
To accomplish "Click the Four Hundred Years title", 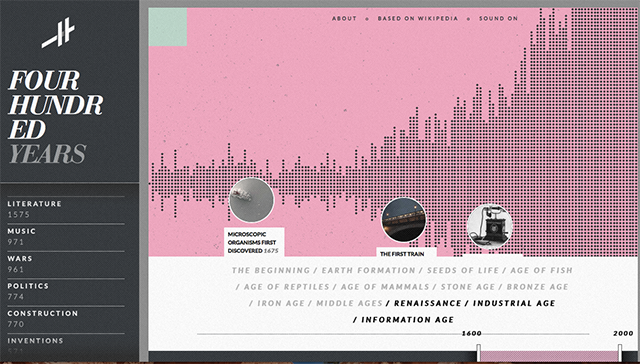I will (x=55, y=117).
